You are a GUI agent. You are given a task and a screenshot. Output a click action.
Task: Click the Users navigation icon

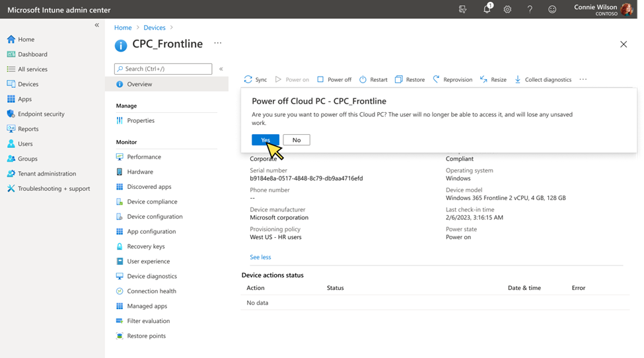tap(11, 144)
